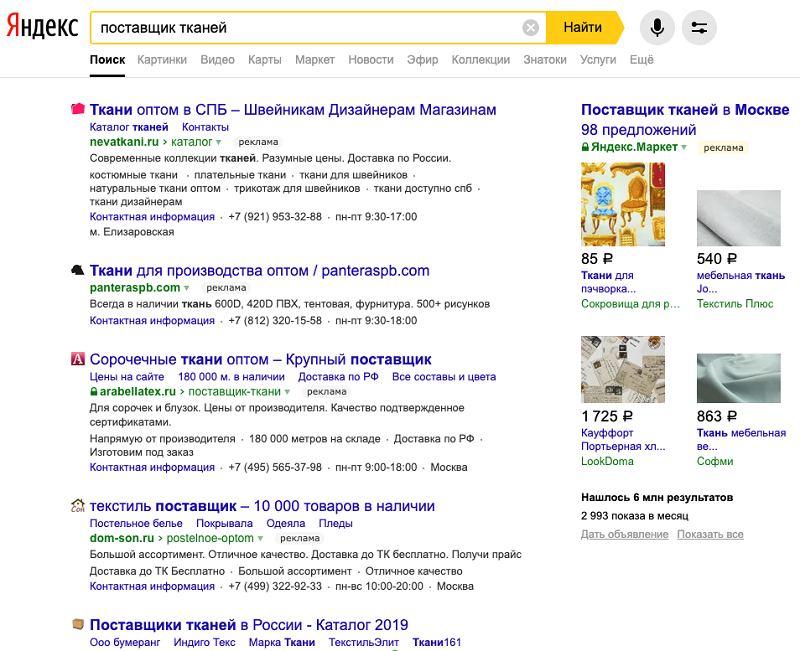Viewport: 800px width, 651px height.
Task: Open LookDoma shop link
Action: [607, 461]
